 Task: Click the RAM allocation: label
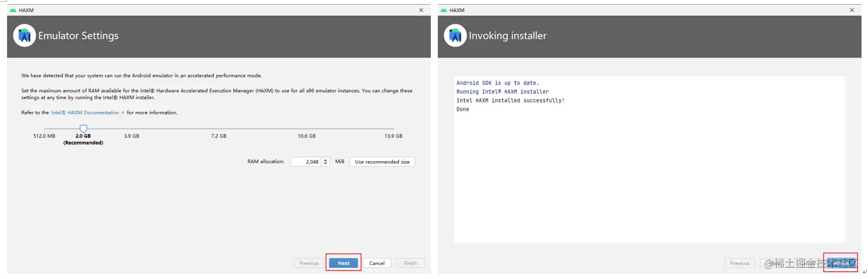[266, 162]
